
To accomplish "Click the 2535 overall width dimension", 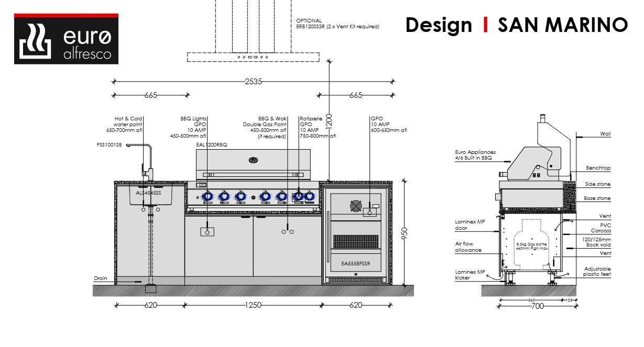I will [x=253, y=82].
